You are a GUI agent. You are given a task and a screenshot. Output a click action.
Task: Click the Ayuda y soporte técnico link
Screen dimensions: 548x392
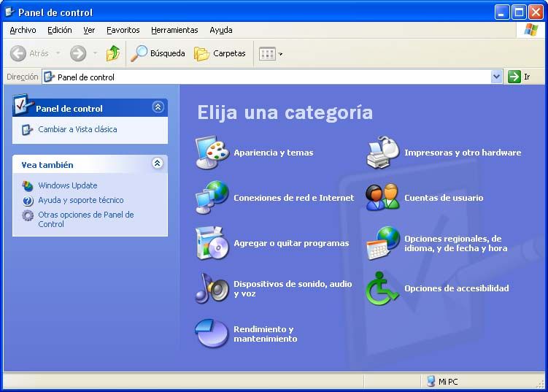click(81, 200)
